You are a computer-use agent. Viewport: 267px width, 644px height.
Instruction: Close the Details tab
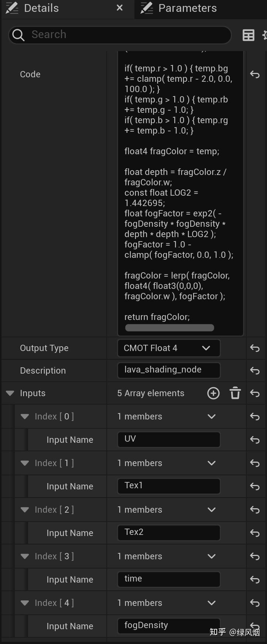120,8
